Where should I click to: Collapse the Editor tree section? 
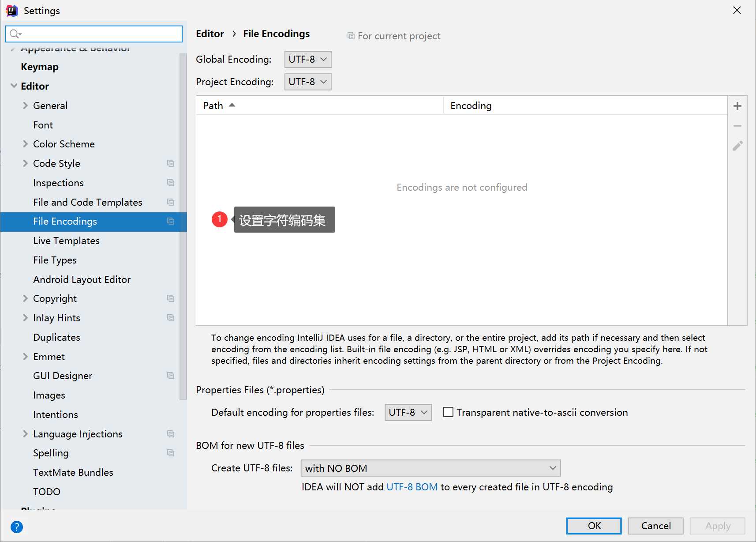[14, 86]
